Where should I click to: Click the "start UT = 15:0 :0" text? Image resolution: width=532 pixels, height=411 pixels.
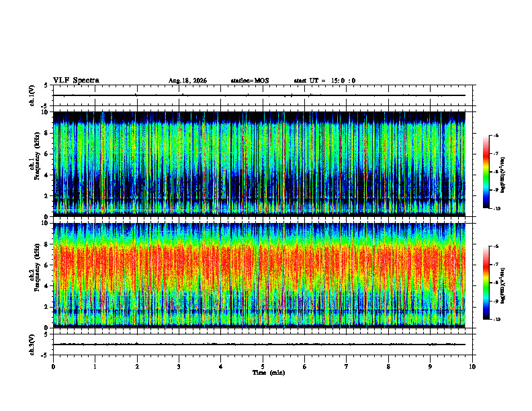(324, 81)
